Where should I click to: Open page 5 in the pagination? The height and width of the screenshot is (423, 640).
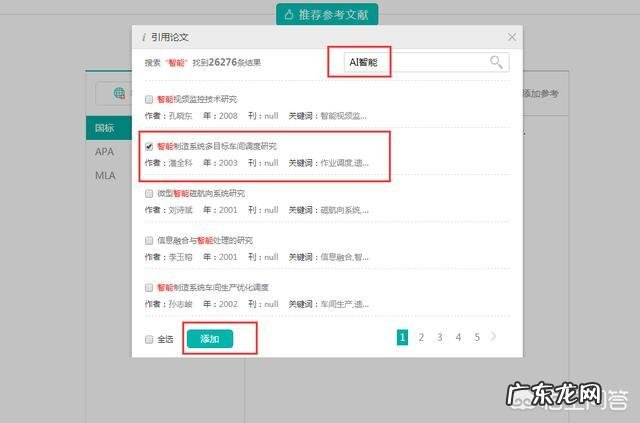[477, 338]
